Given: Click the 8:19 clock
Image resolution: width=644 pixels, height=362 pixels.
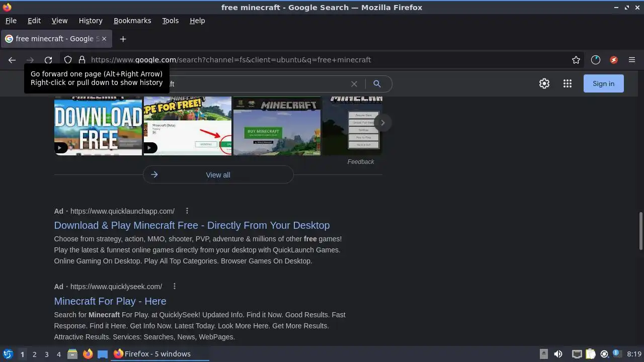Looking at the screenshot, I should (x=634, y=354).
